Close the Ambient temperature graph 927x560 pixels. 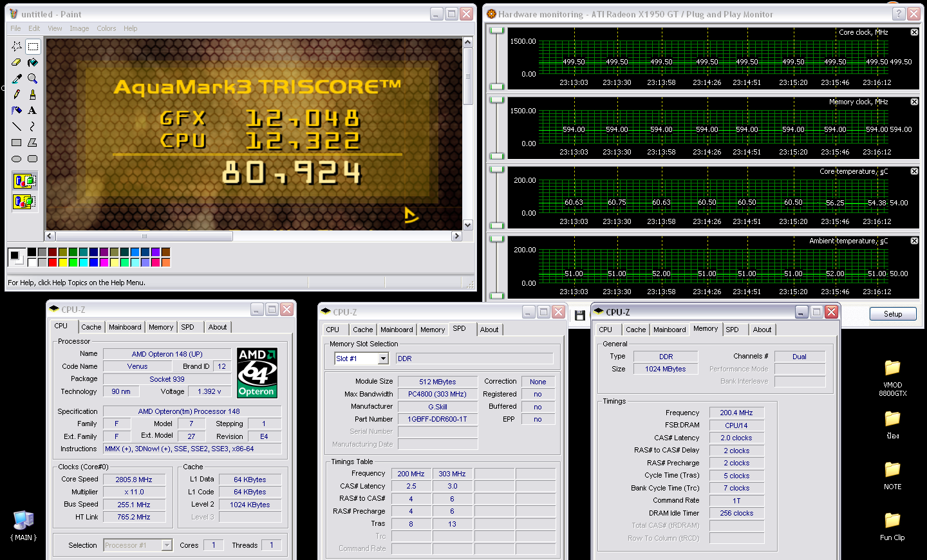(x=914, y=241)
